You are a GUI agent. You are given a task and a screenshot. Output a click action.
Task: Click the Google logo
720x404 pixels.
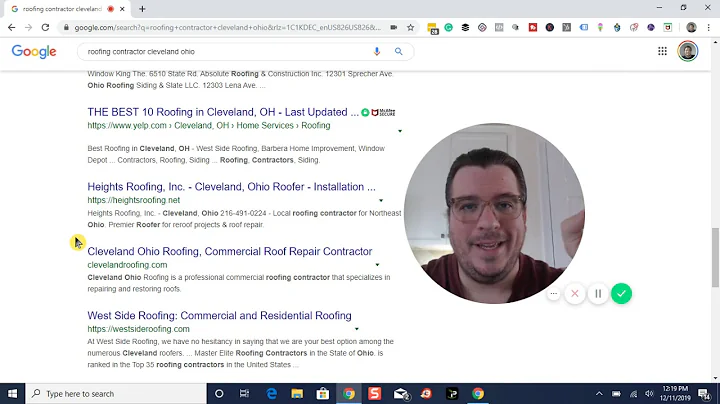[x=34, y=51]
